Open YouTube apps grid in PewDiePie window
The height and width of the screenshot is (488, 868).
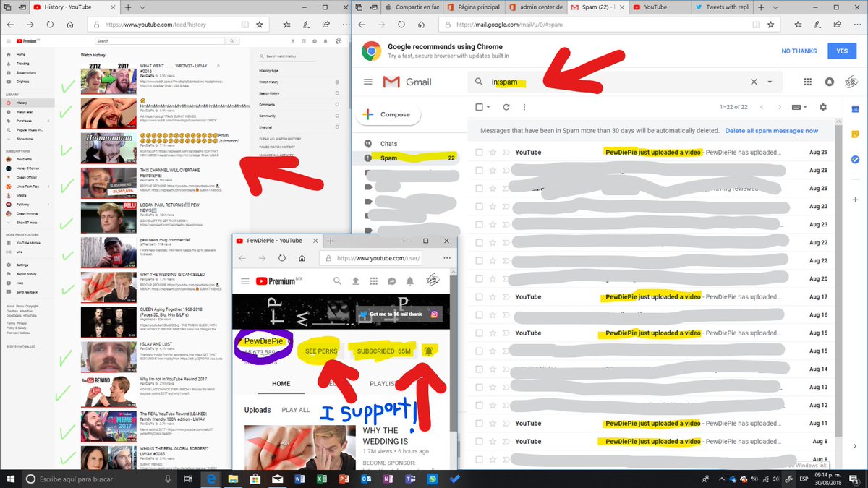coord(373,281)
